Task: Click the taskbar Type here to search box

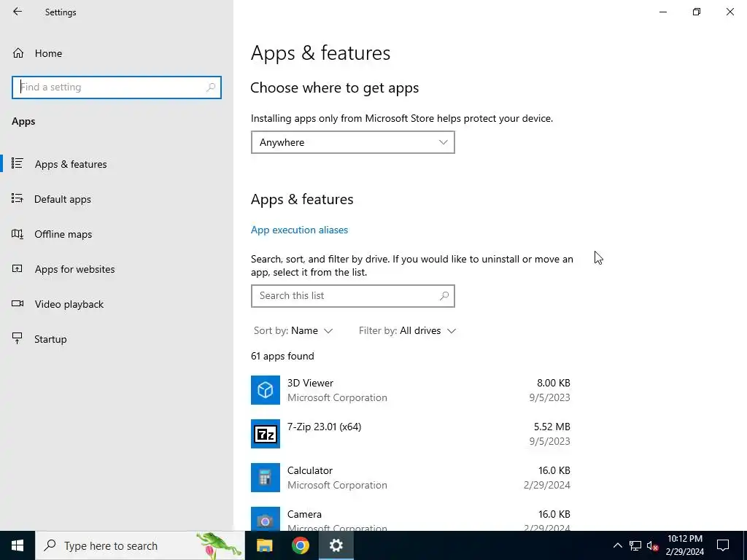Action: pyautogui.click(x=140, y=545)
